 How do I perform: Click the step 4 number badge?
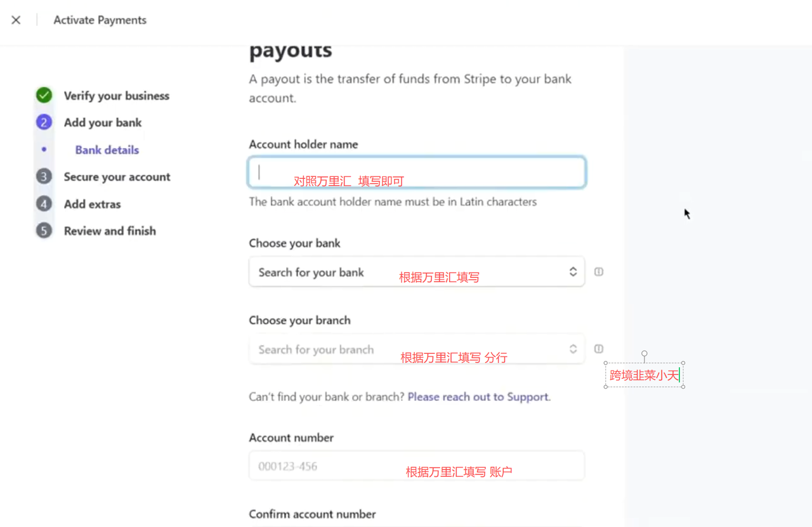(44, 204)
